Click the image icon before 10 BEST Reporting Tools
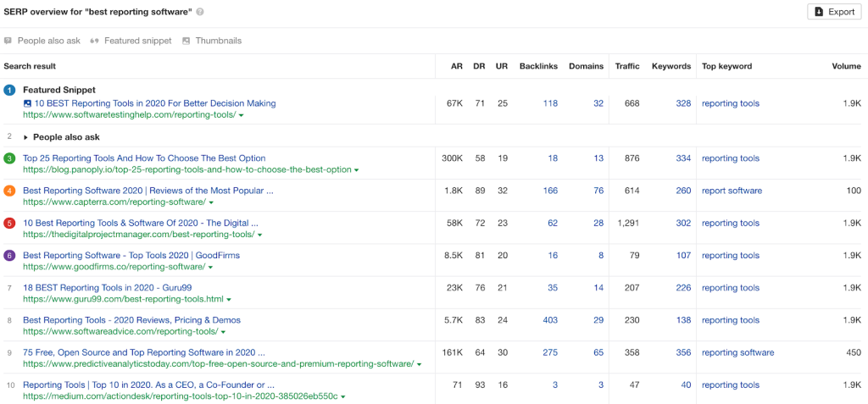This screenshot has width=868, height=404. [x=27, y=103]
